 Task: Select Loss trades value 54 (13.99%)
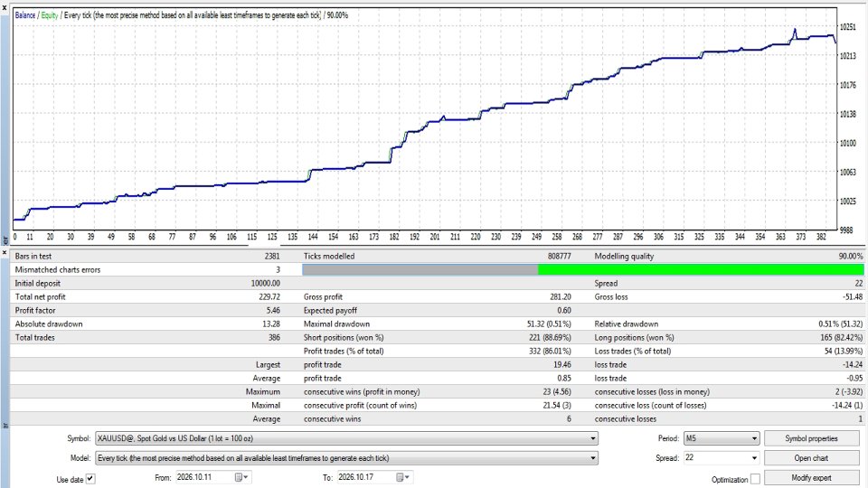[844, 351]
